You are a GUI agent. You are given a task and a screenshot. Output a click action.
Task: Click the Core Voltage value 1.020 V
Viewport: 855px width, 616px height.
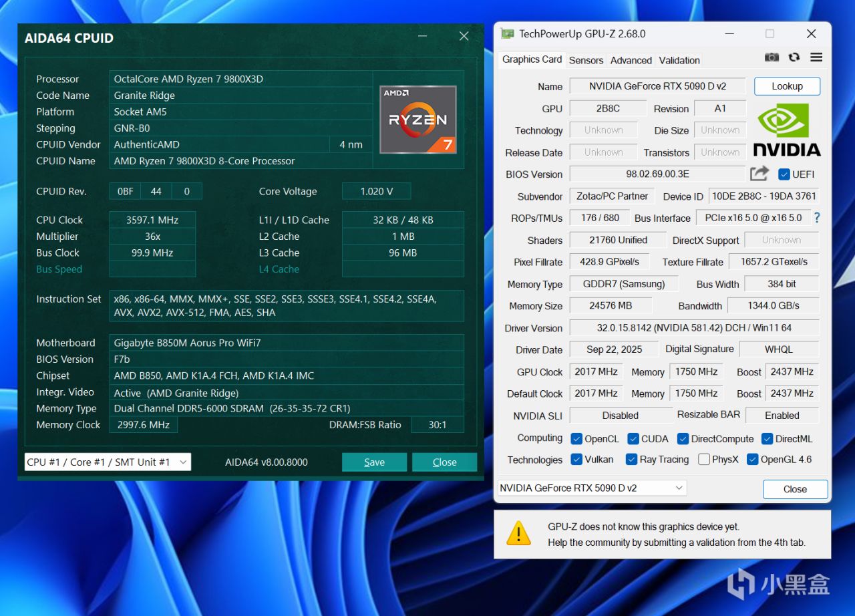pyautogui.click(x=376, y=191)
